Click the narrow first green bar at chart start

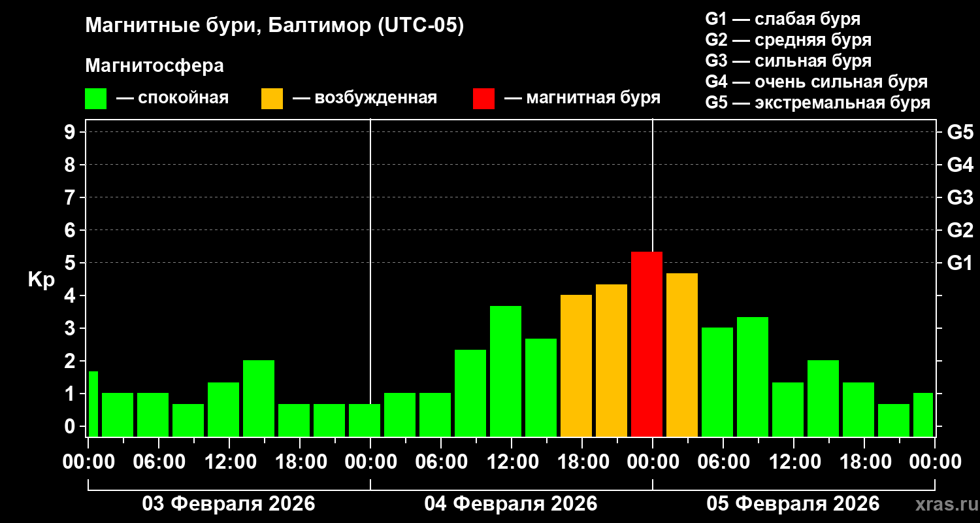click(93, 404)
